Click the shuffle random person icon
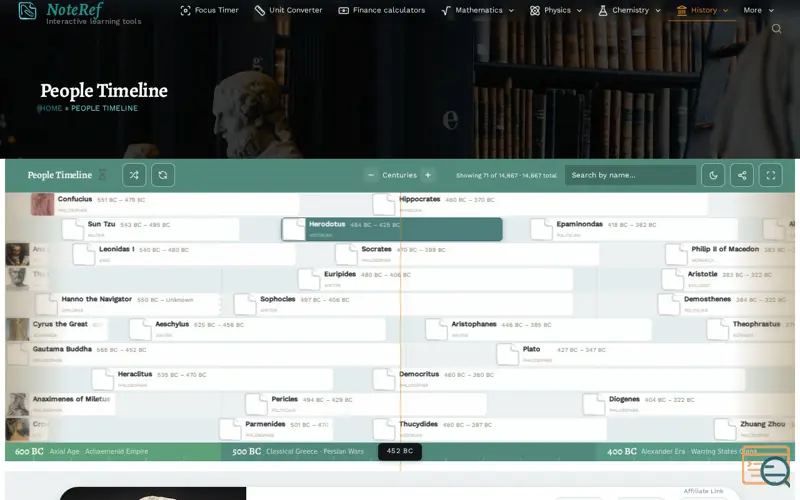Screen dimensions: 800x500 point(134,175)
